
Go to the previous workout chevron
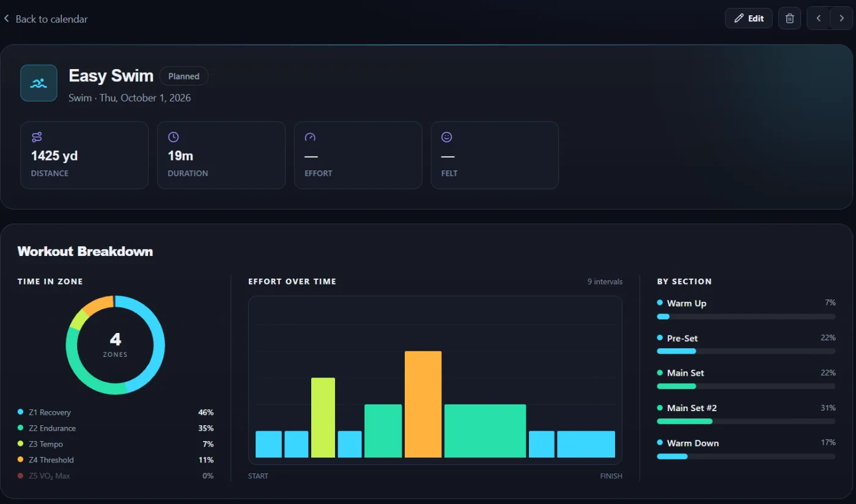[x=819, y=18]
